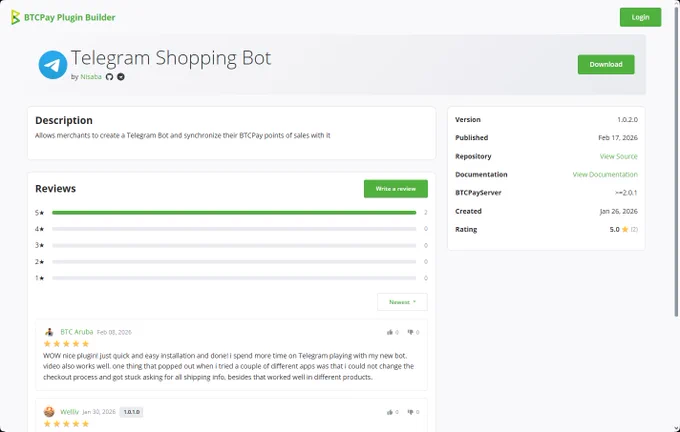Click the version value 1.0.2.0
Viewport: 680px width, 432px height.
pos(628,120)
